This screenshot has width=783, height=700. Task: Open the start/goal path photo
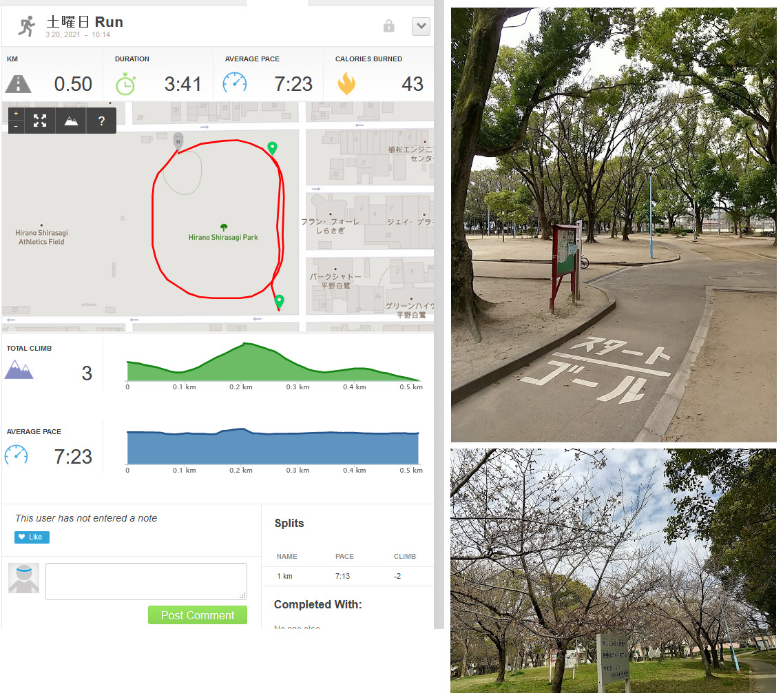pos(614,225)
